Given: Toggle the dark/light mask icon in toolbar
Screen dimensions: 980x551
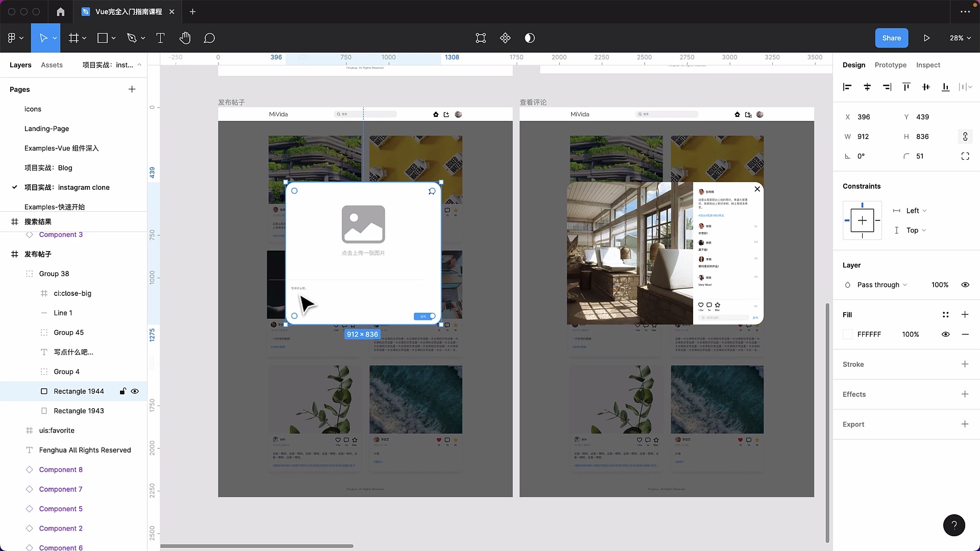Looking at the screenshot, I should [530, 38].
